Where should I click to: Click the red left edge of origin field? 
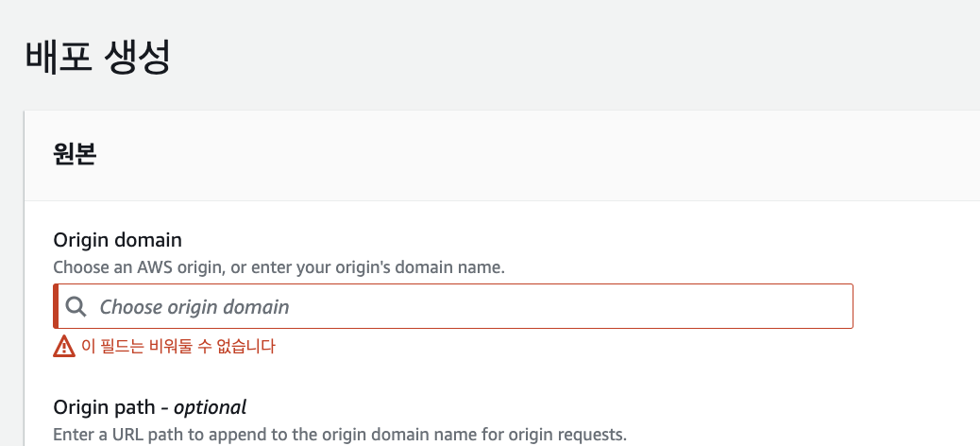tap(56, 307)
